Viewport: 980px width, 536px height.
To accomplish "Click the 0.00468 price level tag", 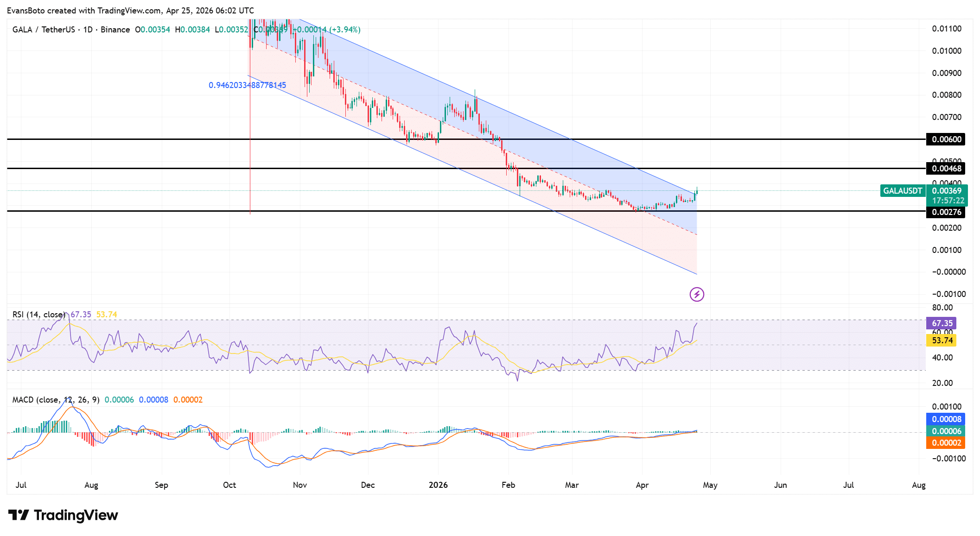I will tap(946, 169).
